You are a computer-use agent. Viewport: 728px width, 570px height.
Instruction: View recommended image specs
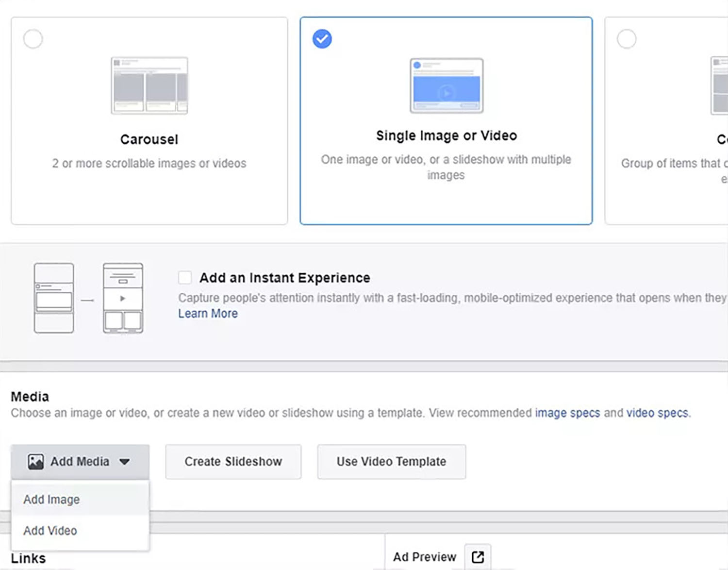(x=567, y=413)
